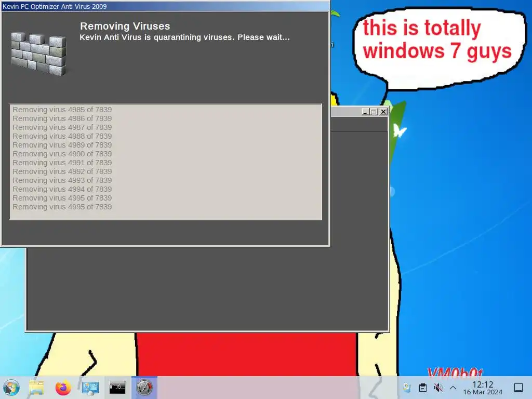Screen dimensions: 532x399
Task: Minimize the background gray window
Action: [x=365, y=112]
